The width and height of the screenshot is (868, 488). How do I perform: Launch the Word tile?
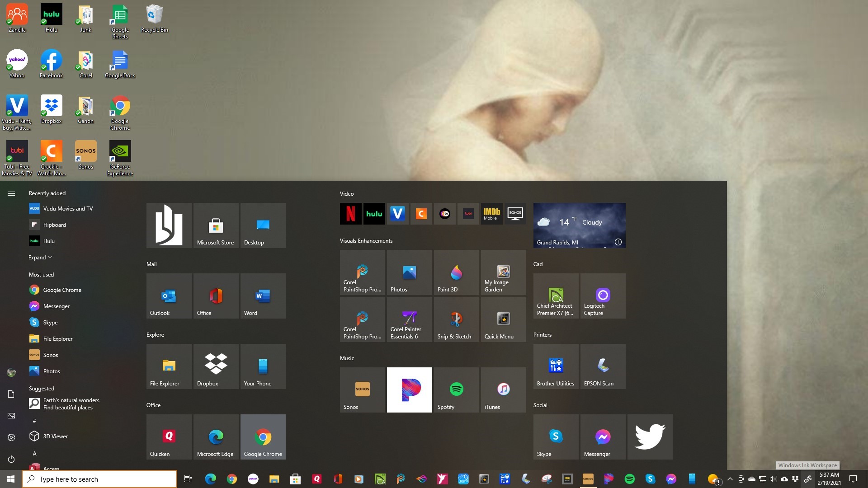pos(263,296)
